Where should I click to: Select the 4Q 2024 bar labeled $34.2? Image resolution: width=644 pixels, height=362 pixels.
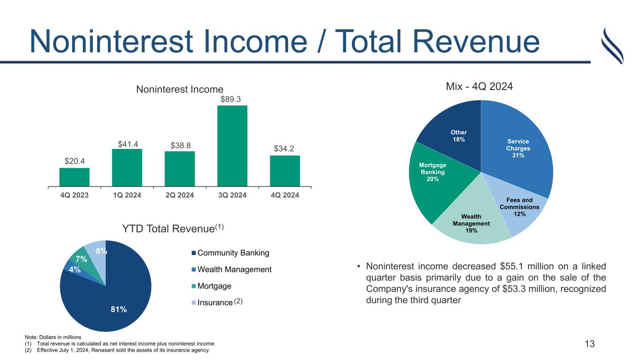click(x=284, y=171)
